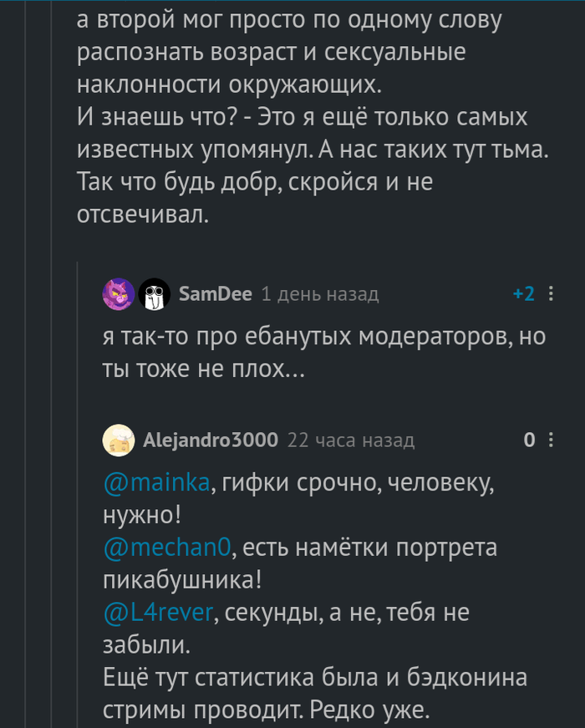Click the 0 rating on Alejandro3000's comment
585x728 pixels.
pos(528,440)
